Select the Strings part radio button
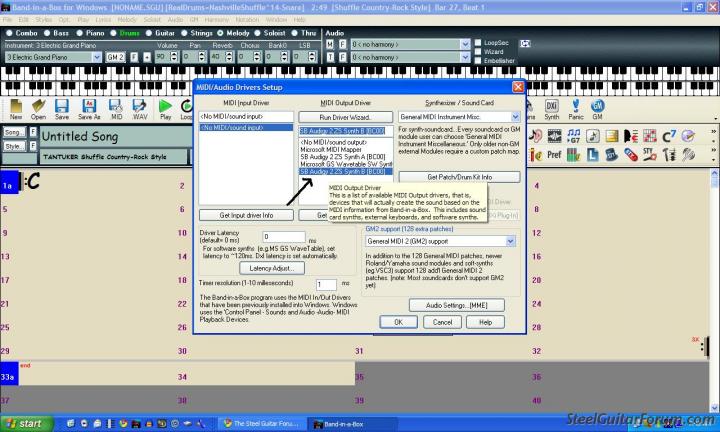 184,33
